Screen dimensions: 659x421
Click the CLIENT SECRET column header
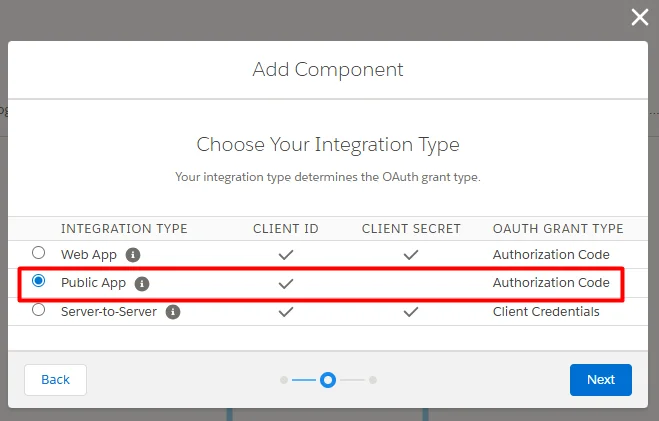point(411,229)
